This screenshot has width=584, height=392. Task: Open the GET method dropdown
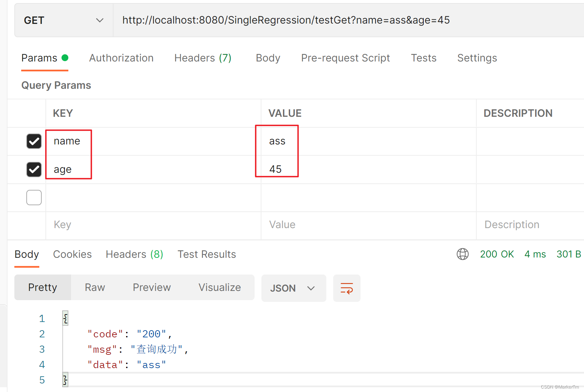(x=64, y=20)
